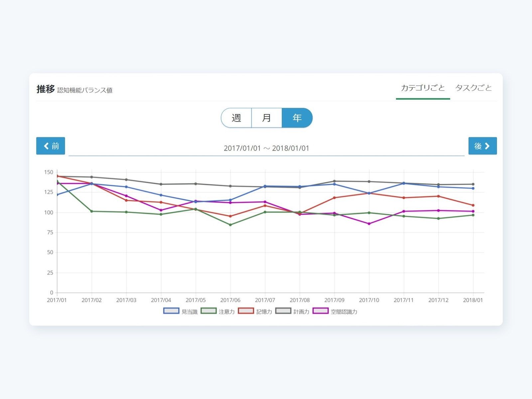Click the 記憶力 data point at 2018/01
Screen dimensions: 532x399
click(x=473, y=205)
